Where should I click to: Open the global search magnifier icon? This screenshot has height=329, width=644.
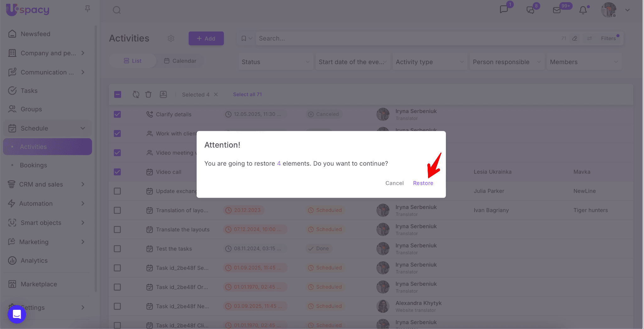(117, 10)
